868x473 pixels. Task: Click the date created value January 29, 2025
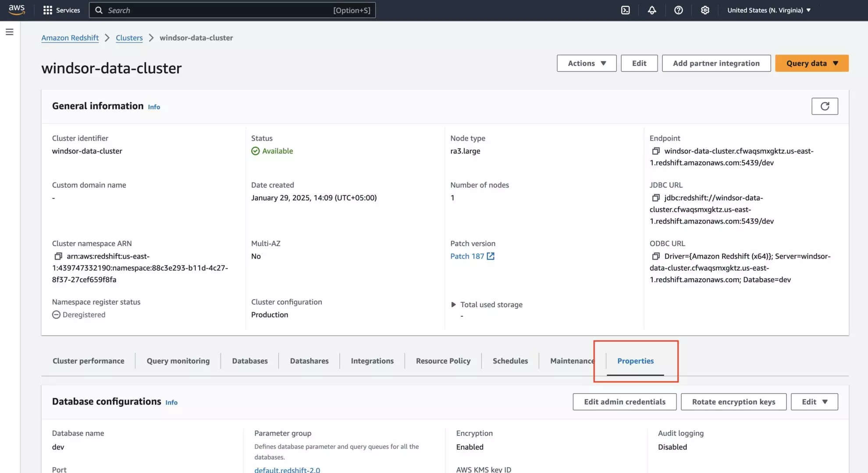314,198
